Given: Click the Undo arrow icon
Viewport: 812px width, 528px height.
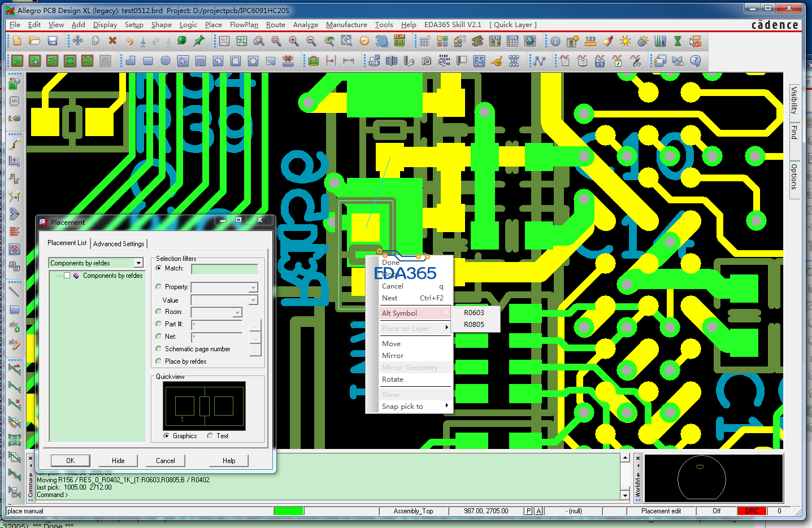Looking at the screenshot, I should (x=129, y=41).
